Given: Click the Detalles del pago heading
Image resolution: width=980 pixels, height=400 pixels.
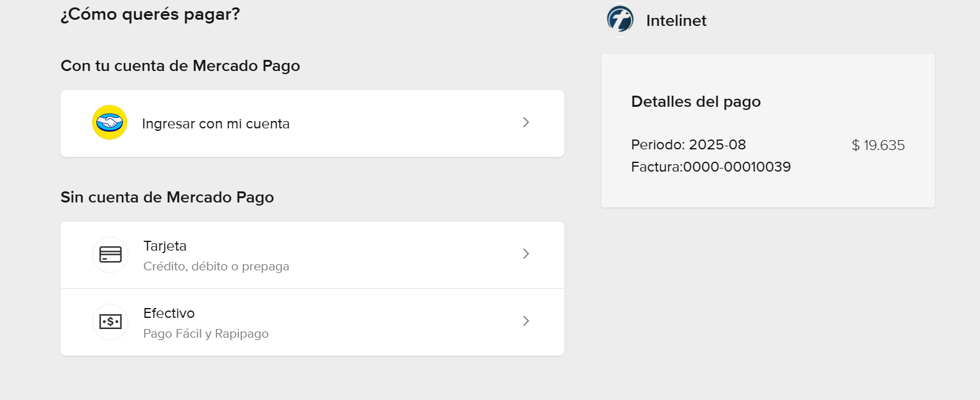Looking at the screenshot, I should pos(695,102).
